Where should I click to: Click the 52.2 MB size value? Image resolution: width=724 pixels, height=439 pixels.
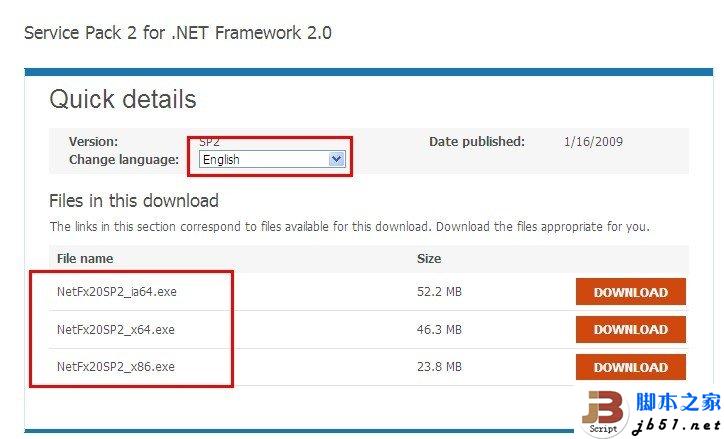[439, 292]
